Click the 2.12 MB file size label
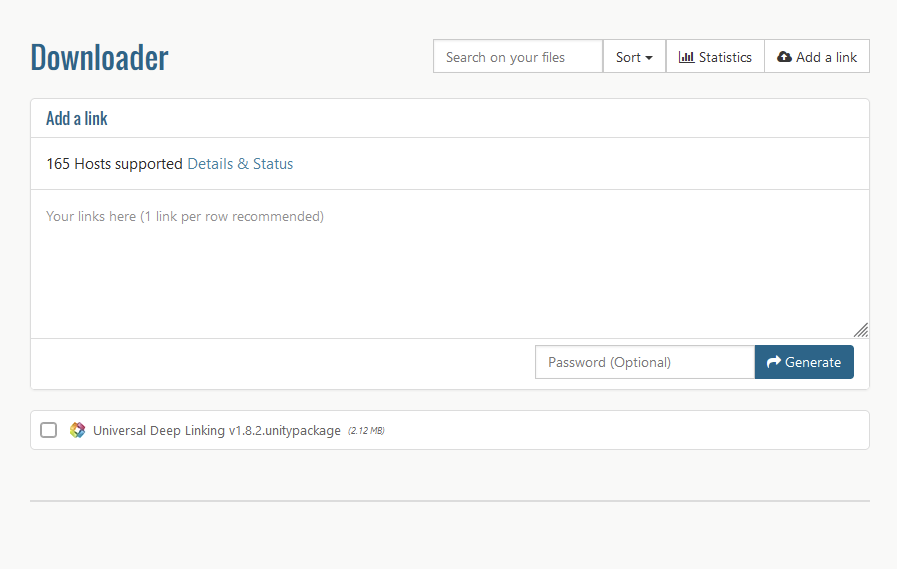This screenshot has height=569, width=897. point(366,431)
